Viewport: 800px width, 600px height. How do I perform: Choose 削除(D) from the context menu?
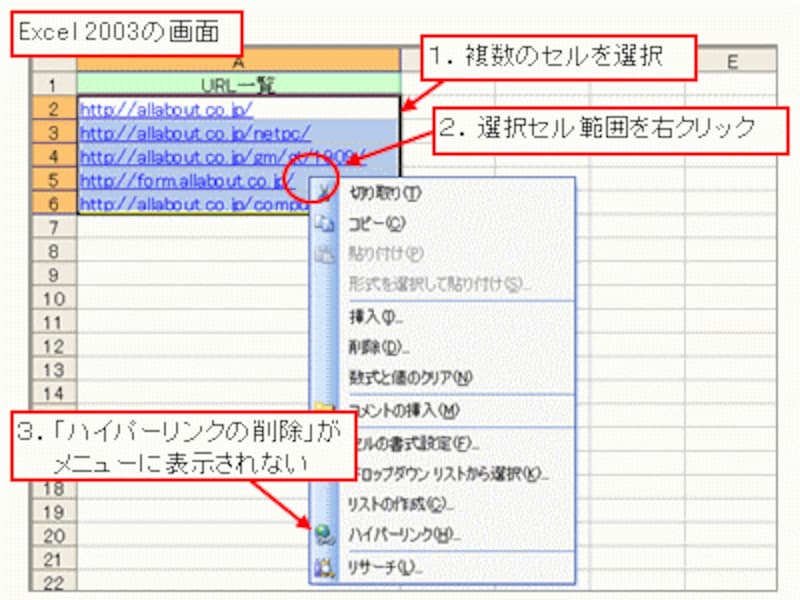tap(379, 347)
